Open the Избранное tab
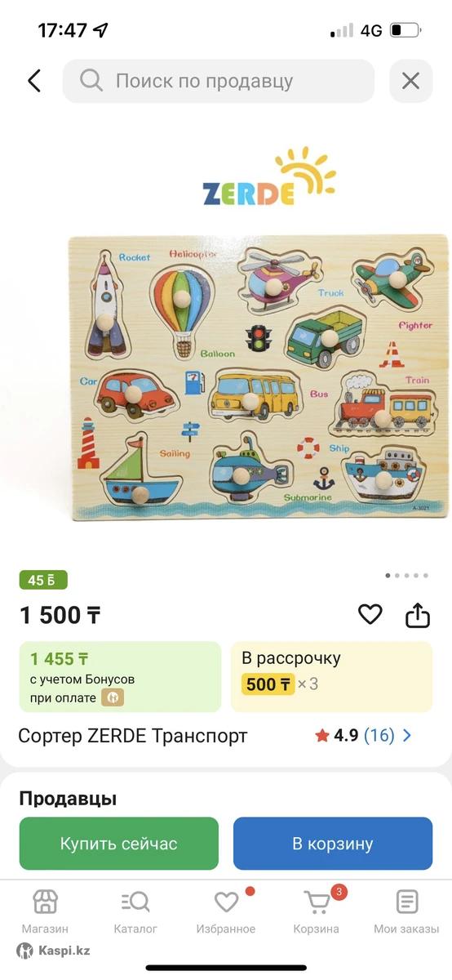The image size is (452, 980). [x=226, y=911]
